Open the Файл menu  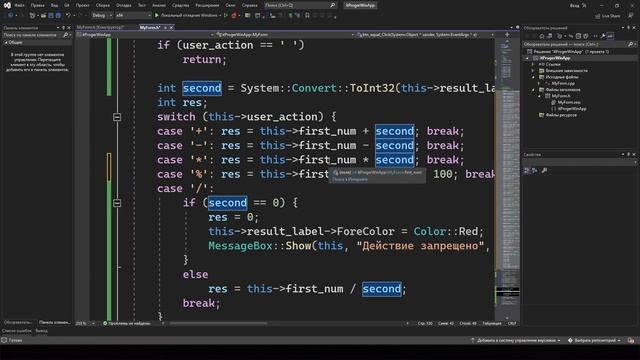pyautogui.click(x=19, y=5)
